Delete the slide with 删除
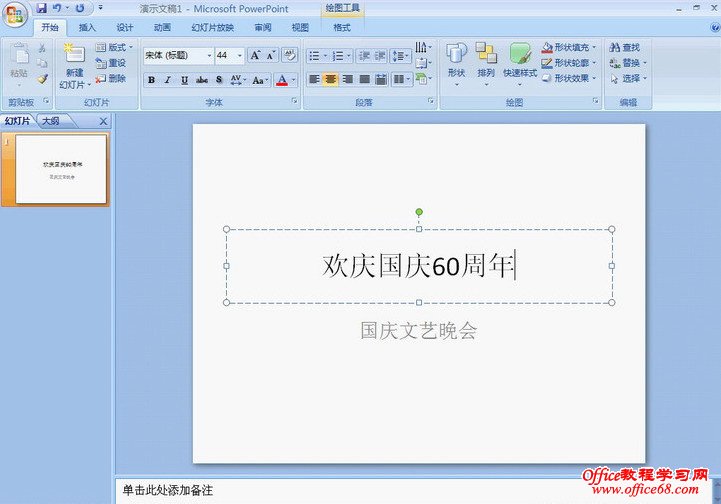This screenshot has width=721, height=504. click(x=110, y=79)
